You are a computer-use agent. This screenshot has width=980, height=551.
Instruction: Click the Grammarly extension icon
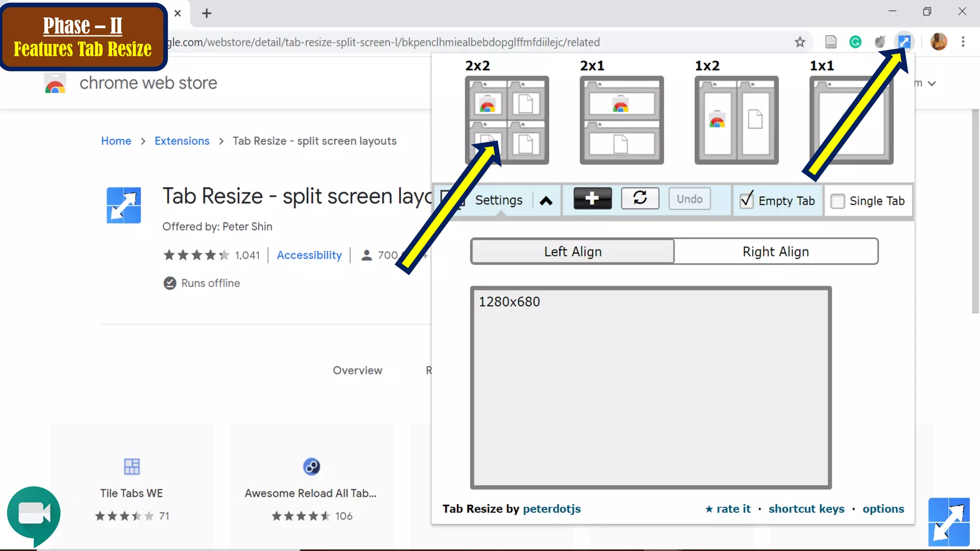(x=856, y=42)
